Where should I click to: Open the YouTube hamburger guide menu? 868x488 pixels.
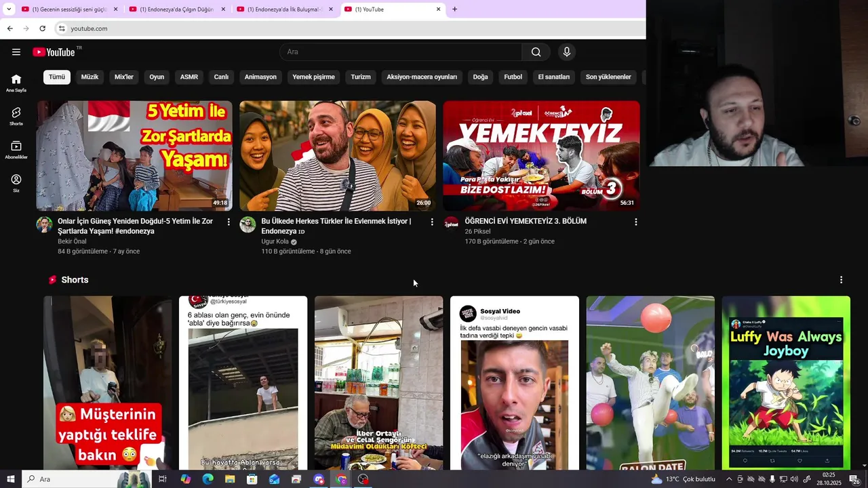(16, 52)
